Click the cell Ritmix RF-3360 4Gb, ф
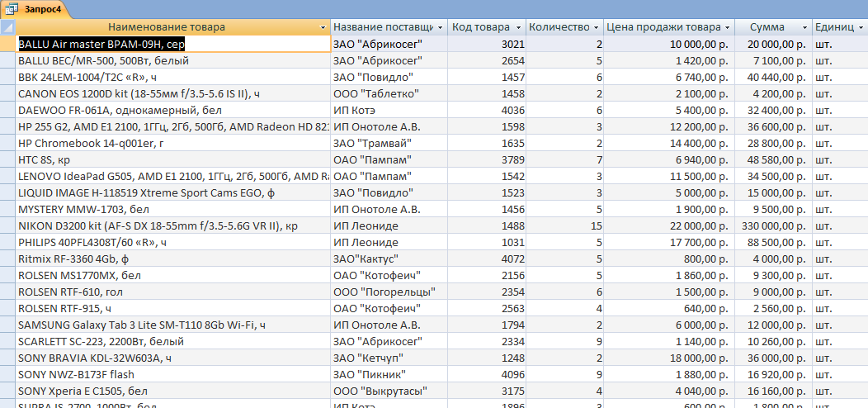Screen dimensions: 868x408 (x=173, y=259)
